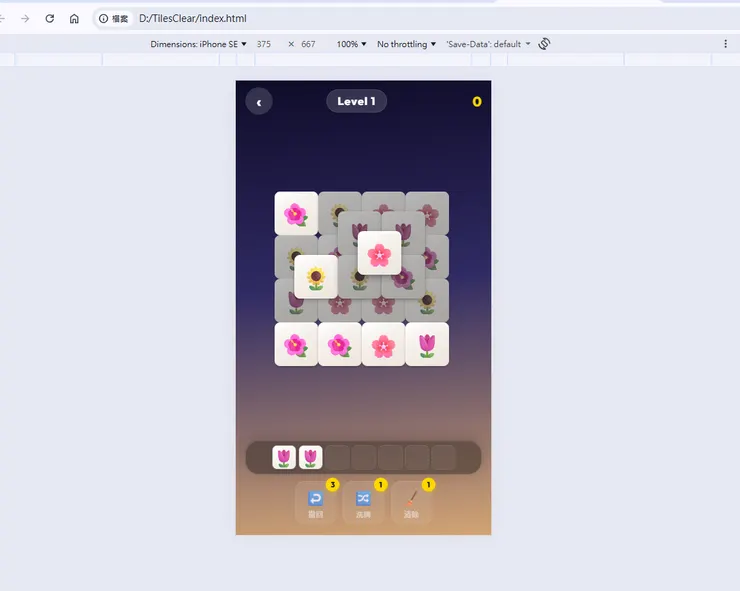Go back with the game's back arrow button
Viewport: 740px width, 591px height.
259,101
